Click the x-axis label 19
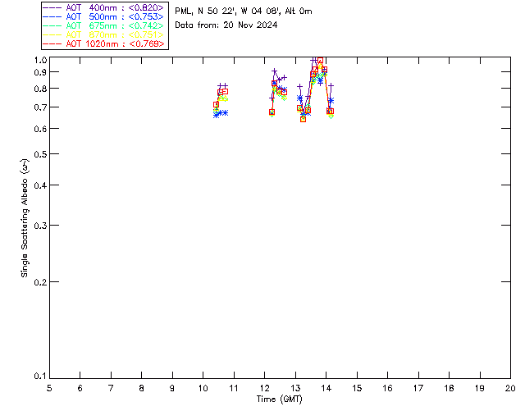Viewport: 525px width, 420px height. coord(480,388)
